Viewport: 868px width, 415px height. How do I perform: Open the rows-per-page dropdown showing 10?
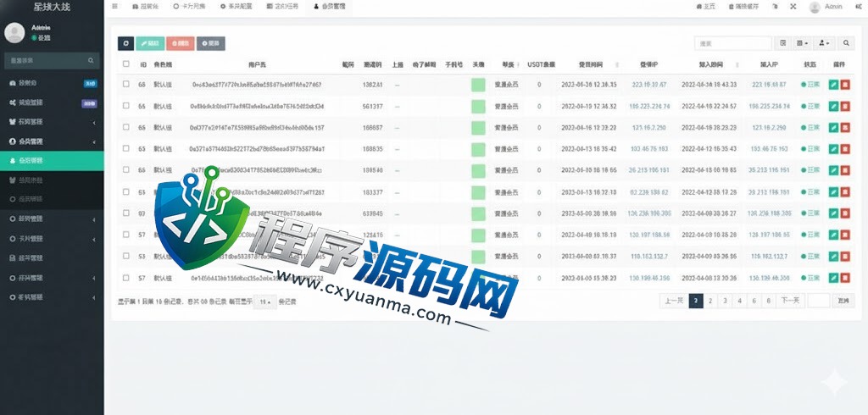click(265, 302)
